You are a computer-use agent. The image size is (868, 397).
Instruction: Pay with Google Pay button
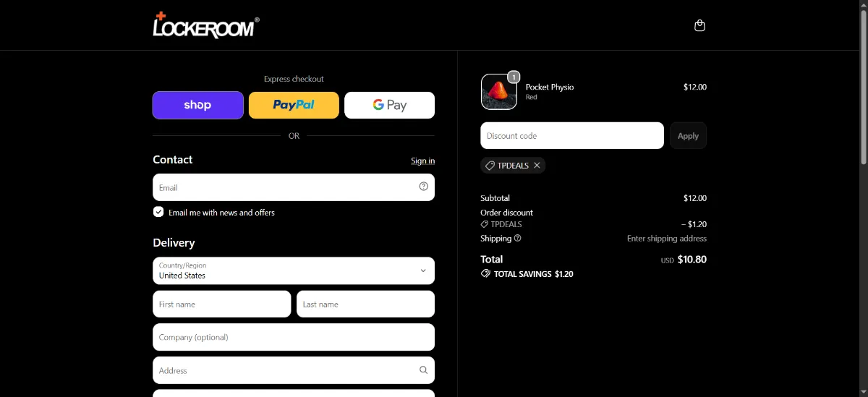[389, 105]
